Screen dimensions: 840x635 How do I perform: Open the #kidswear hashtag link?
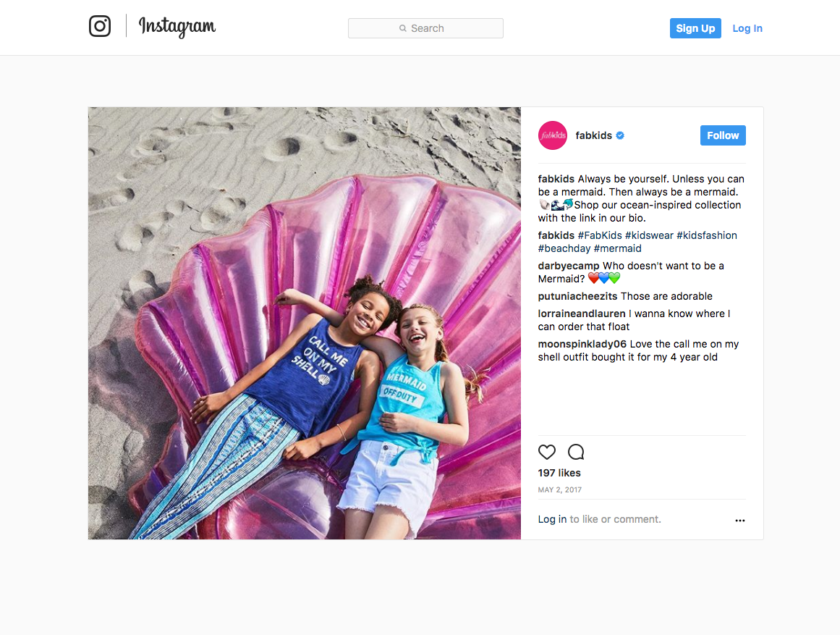pyautogui.click(x=649, y=235)
